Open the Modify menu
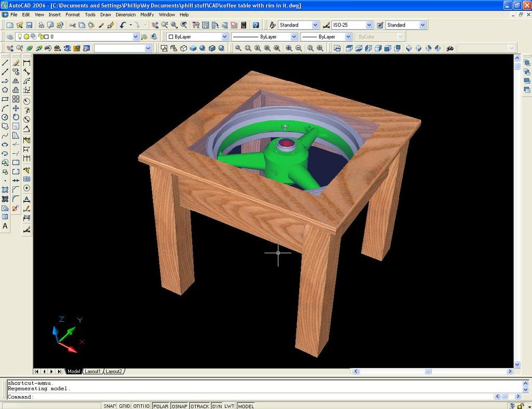The width and height of the screenshot is (532, 409). pos(147,15)
